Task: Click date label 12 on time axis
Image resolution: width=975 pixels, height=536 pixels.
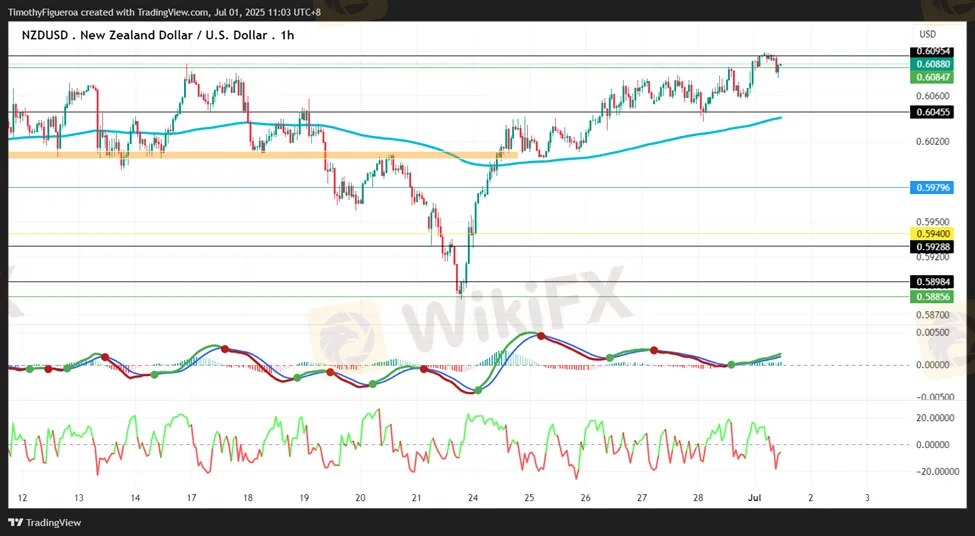Action: (x=22, y=497)
